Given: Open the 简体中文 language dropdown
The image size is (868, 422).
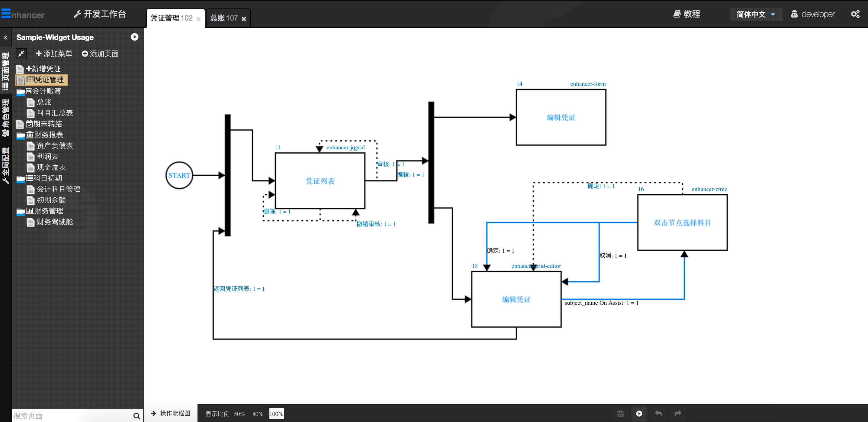Looking at the screenshot, I should point(755,15).
